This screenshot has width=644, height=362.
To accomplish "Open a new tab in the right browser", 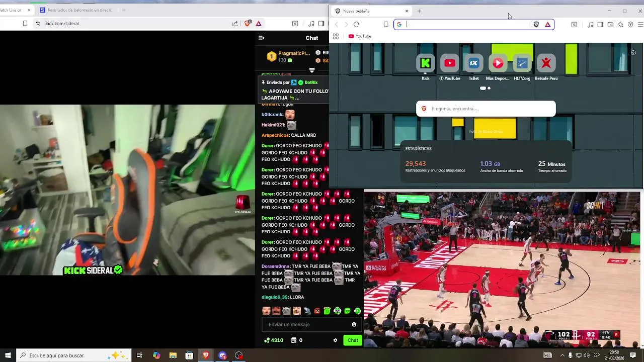I will click(419, 11).
